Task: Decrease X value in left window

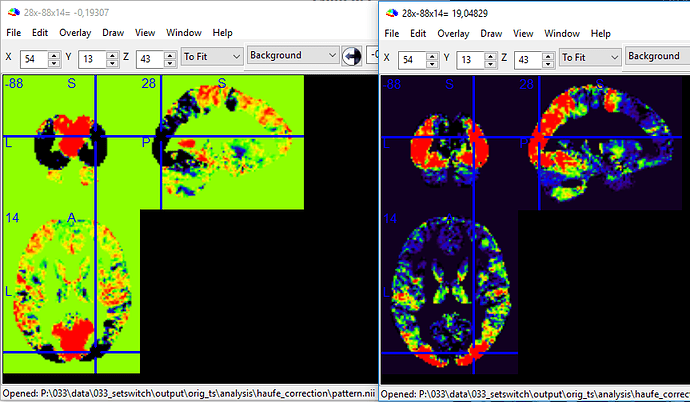Action: [x=54, y=63]
